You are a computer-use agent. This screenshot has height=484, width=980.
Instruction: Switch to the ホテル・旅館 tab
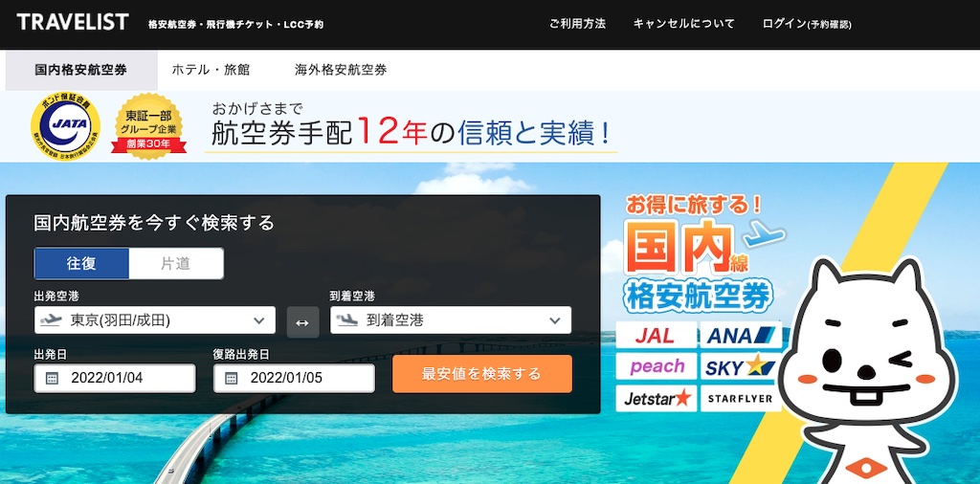(x=211, y=70)
